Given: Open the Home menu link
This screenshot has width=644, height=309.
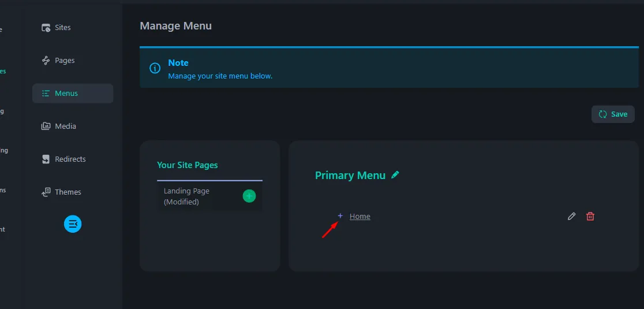Looking at the screenshot, I should 360,217.
